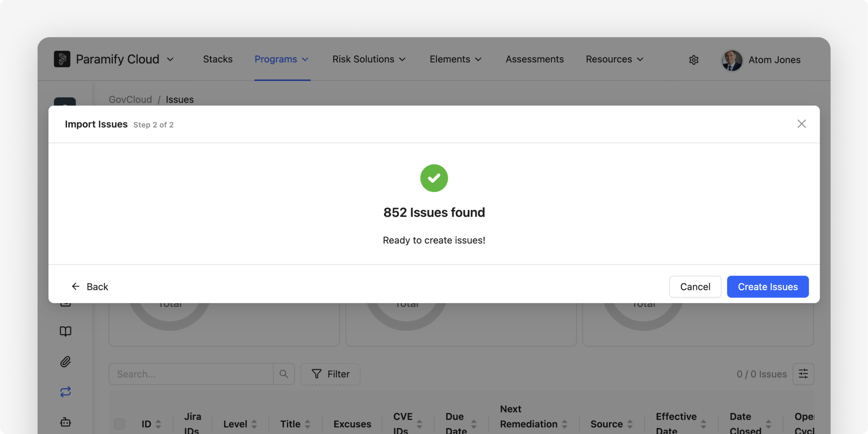The image size is (868, 434).
Task: Open settings via the gear icon
Action: tap(694, 60)
